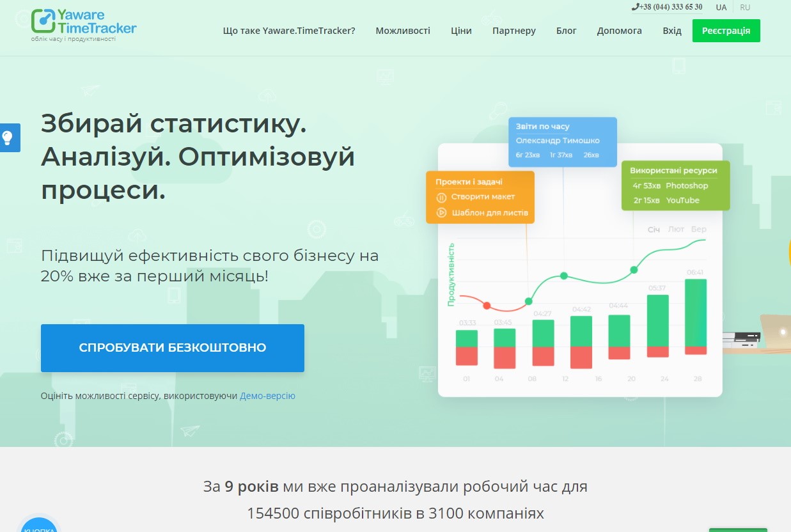Click the phone icon beside the number
This screenshot has width=791, height=532.
pyautogui.click(x=635, y=7)
